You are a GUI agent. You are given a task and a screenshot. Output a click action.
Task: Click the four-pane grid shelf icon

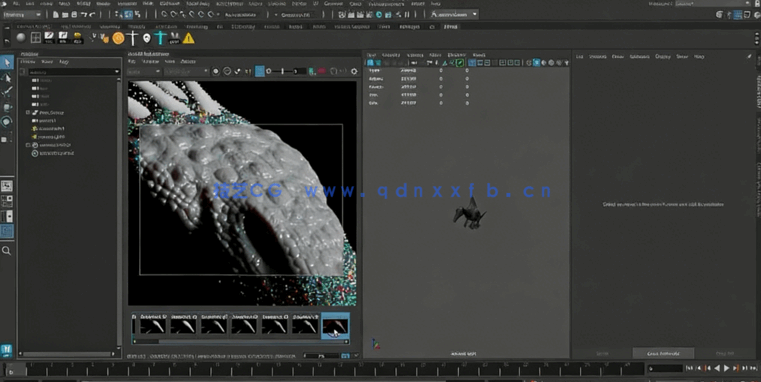[x=35, y=38]
